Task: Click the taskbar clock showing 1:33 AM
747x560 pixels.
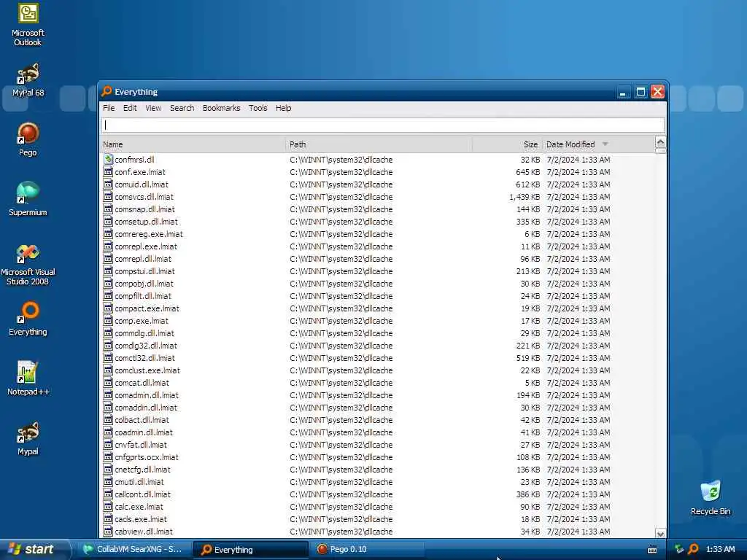Action: point(720,549)
